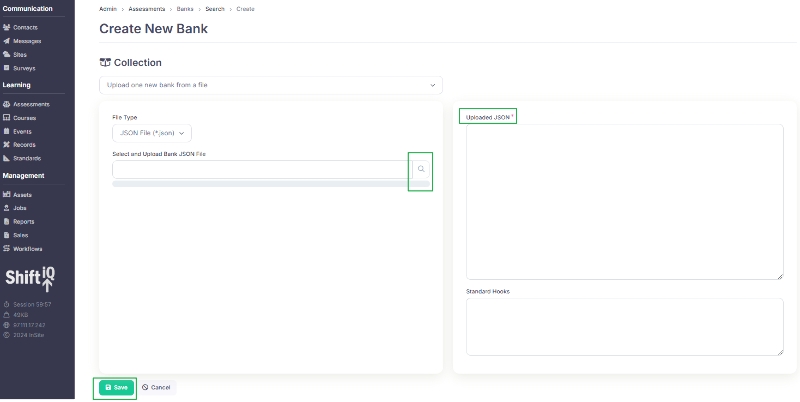Open the Surveys section
The width and height of the screenshot is (800, 402).
click(x=25, y=68)
